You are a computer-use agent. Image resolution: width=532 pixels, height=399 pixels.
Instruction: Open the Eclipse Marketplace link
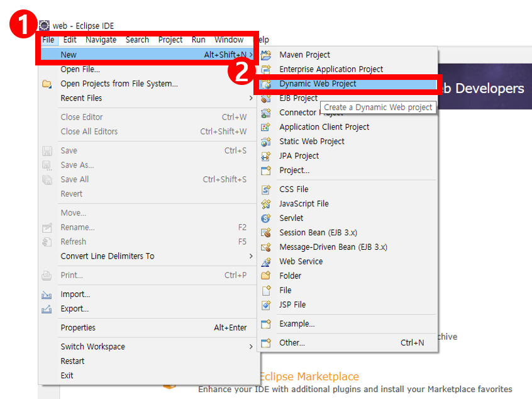[309, 376]
